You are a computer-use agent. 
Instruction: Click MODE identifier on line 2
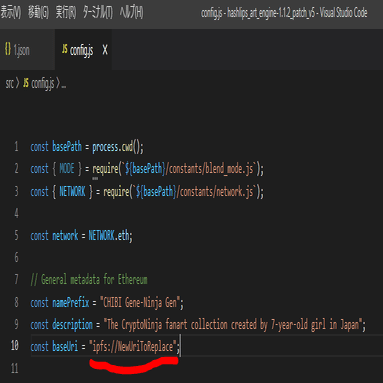click(67, 168)
